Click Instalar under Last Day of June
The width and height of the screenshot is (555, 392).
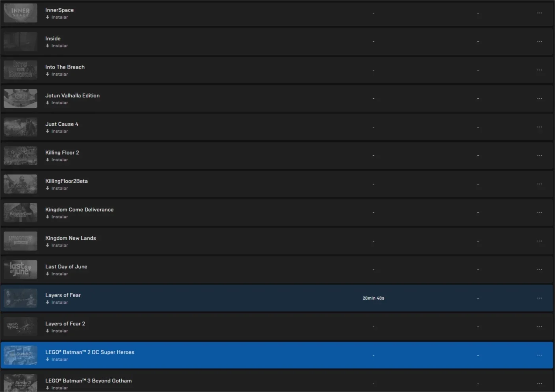click(x=57, y=274)
